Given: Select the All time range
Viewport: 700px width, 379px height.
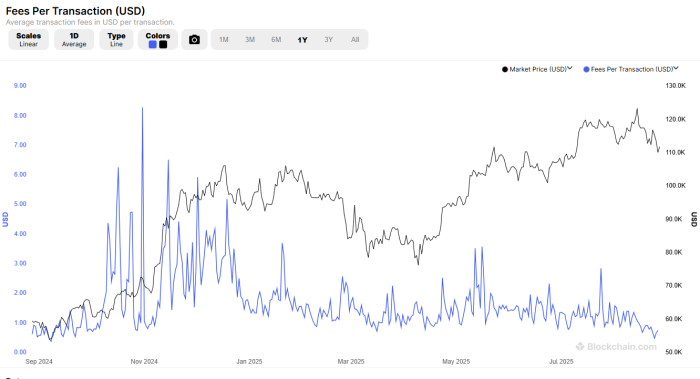Looking at the screenshot, I should 355,40.
